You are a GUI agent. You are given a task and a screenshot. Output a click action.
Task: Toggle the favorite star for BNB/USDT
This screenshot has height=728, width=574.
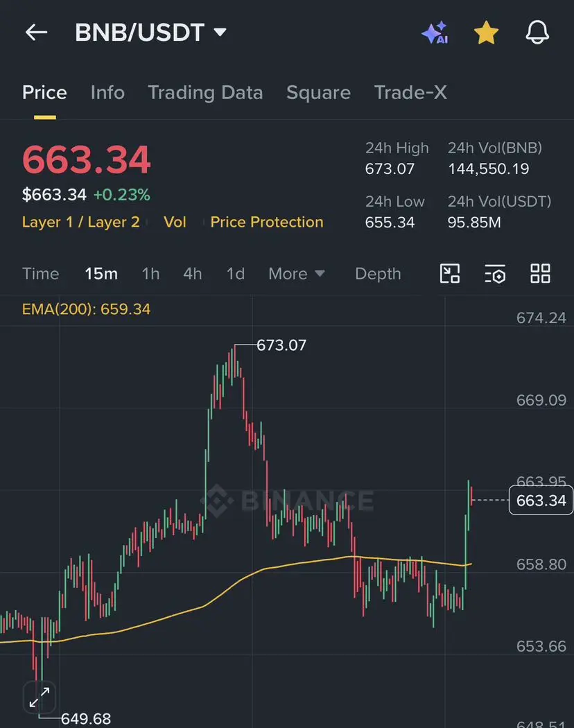pos(486,33)
